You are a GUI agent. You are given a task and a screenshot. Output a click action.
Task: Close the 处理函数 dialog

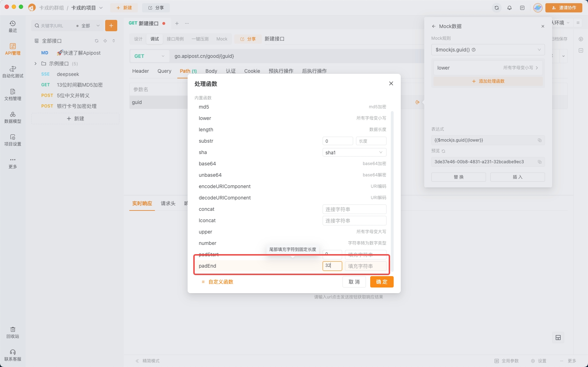[391, 83]
